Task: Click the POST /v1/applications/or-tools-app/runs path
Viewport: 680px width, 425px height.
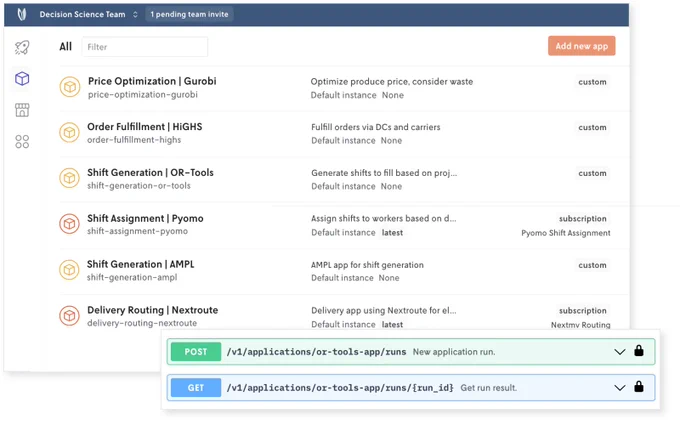Action: click(316, 352)
